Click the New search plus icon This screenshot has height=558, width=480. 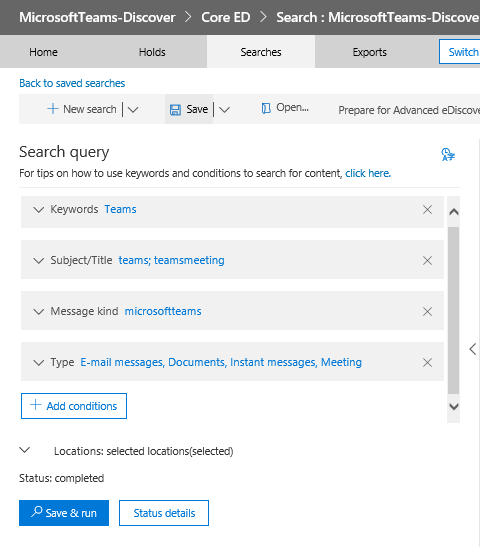click(x=53, y=109)
